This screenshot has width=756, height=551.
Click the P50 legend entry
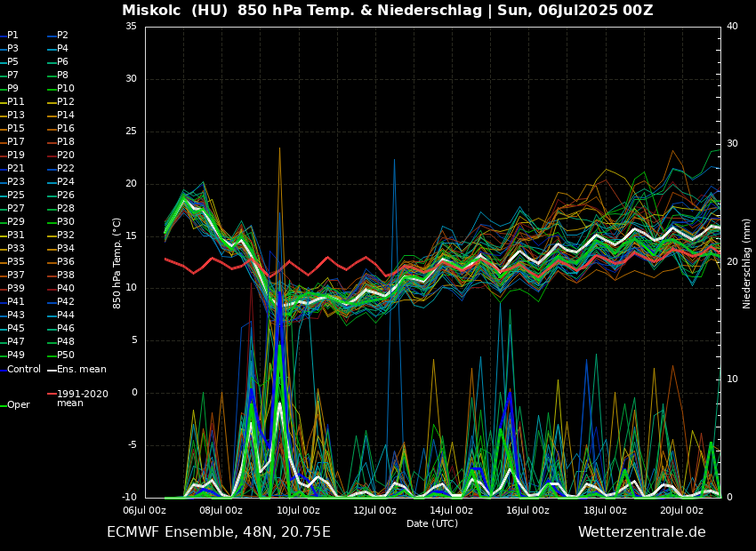[66, 355]
